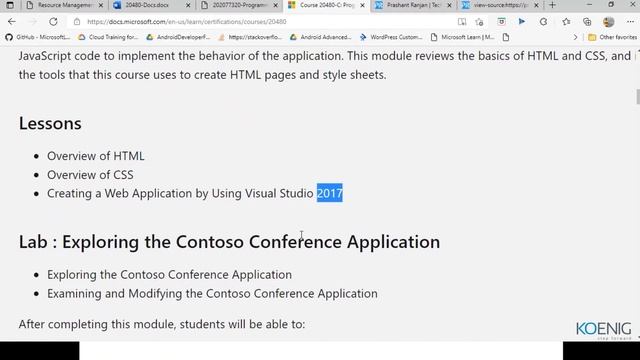Click 'Overview of CSS' list item
Viewport: 640px width, 360px height.
coord(90,175)
